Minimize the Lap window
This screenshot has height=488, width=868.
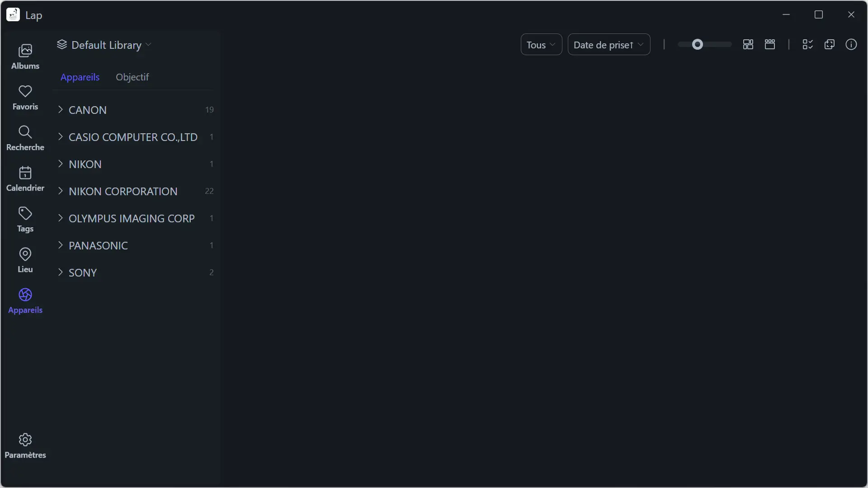pos(786,14)
